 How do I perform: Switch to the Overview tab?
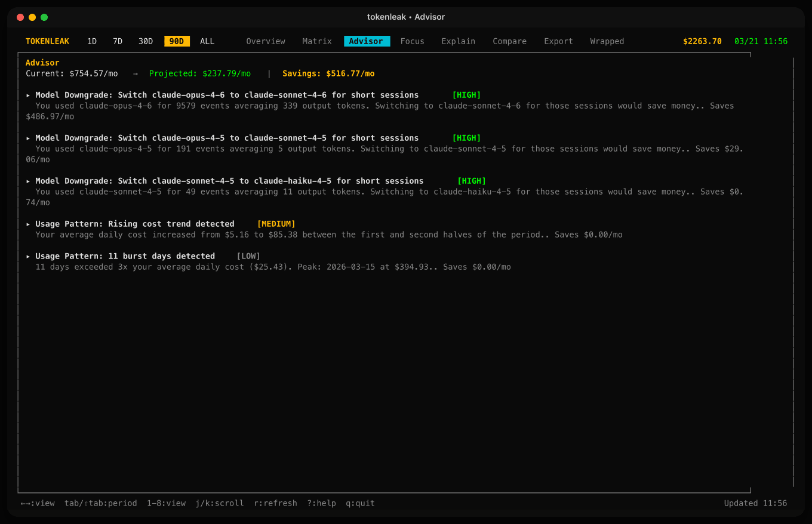click(266, 41)
